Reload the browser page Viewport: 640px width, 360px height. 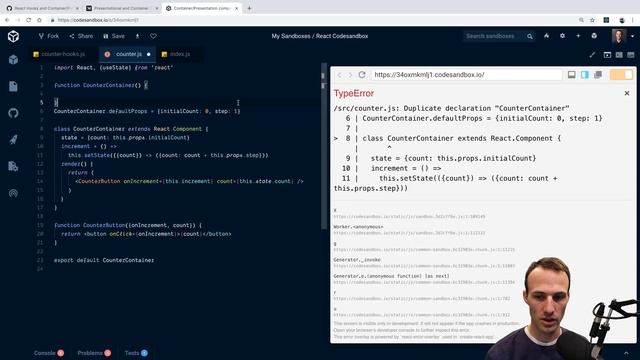pos(29,20)
